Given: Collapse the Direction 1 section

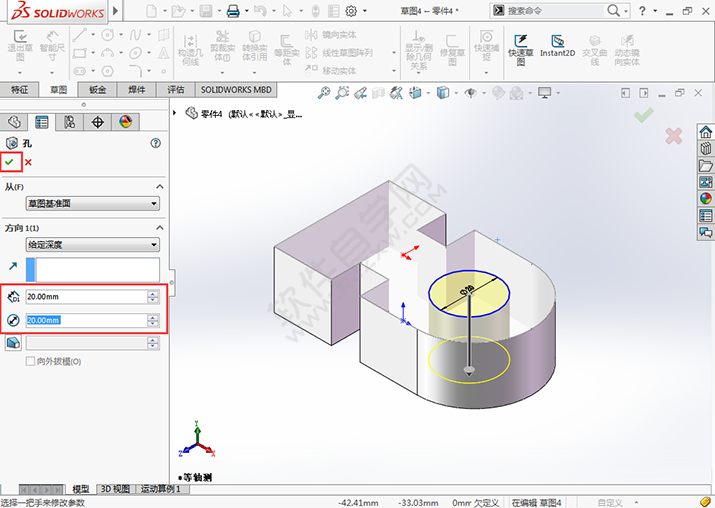Looking at the screenshot, I should click(x=160, y=228).
